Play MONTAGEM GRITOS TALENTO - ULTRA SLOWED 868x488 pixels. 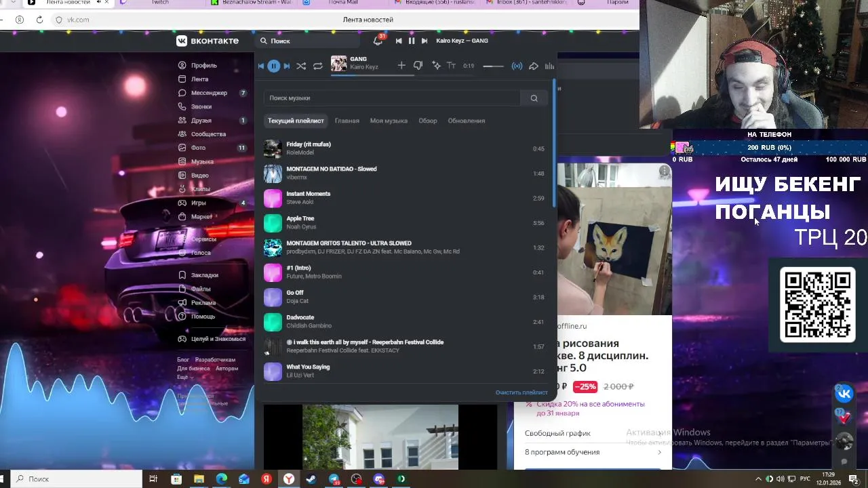click(x=405, y=247)
